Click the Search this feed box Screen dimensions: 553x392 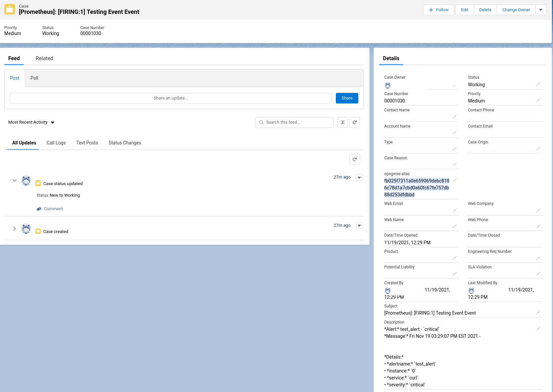click(294, 122)
